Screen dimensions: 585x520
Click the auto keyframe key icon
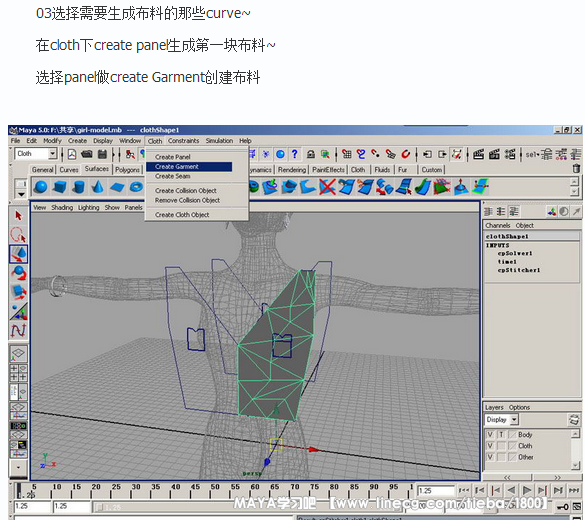coord(563,507)
